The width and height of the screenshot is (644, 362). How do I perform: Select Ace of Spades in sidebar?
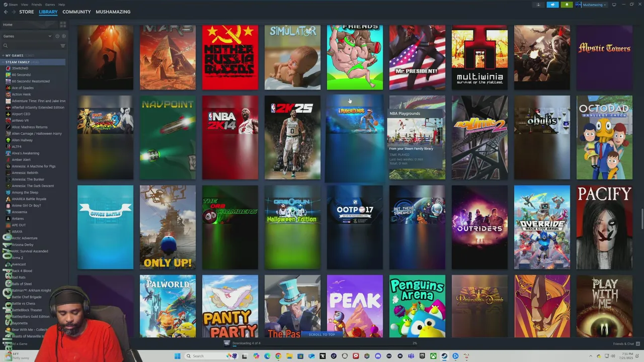coord(23,87)
